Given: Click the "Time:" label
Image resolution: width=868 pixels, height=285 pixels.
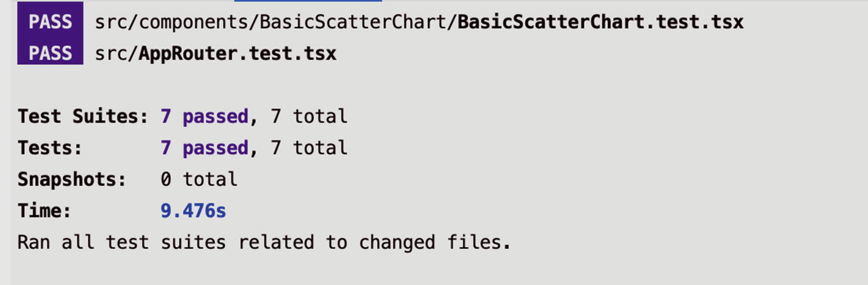Looking at the screenshot, I should 44,210.
